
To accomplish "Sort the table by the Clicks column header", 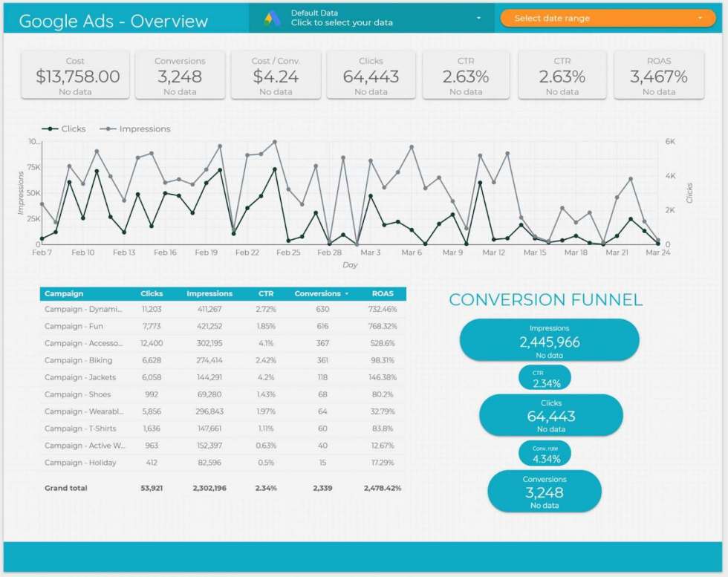I will coord(152,293).
